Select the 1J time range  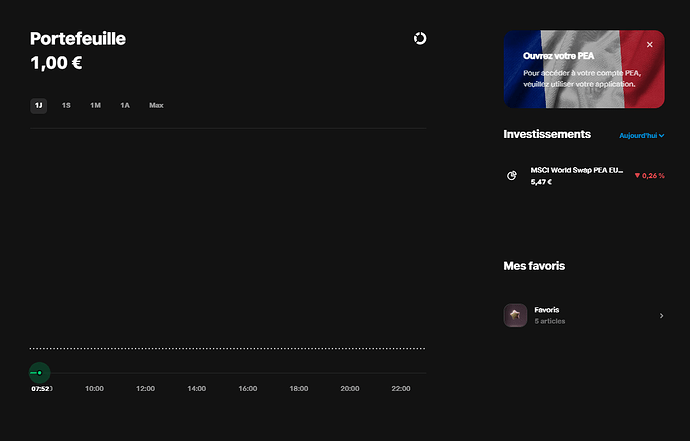(x=38, y=105)
